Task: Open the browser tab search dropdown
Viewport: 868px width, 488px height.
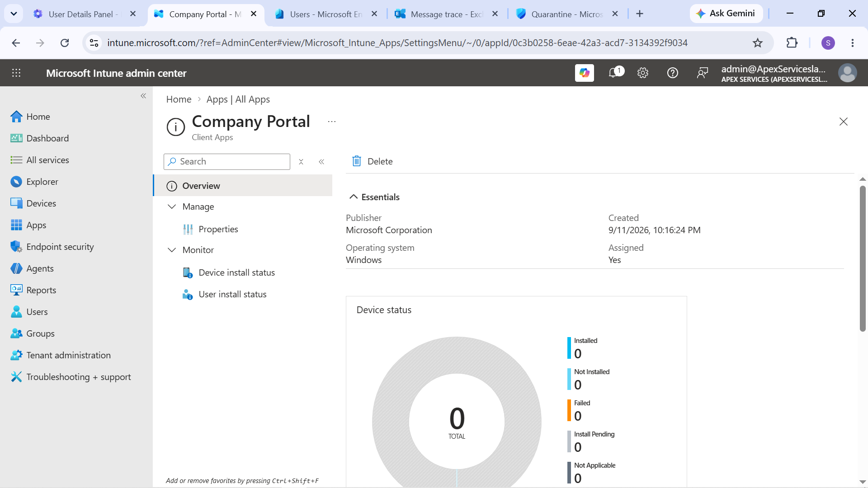Action: (x=14, y=14)
